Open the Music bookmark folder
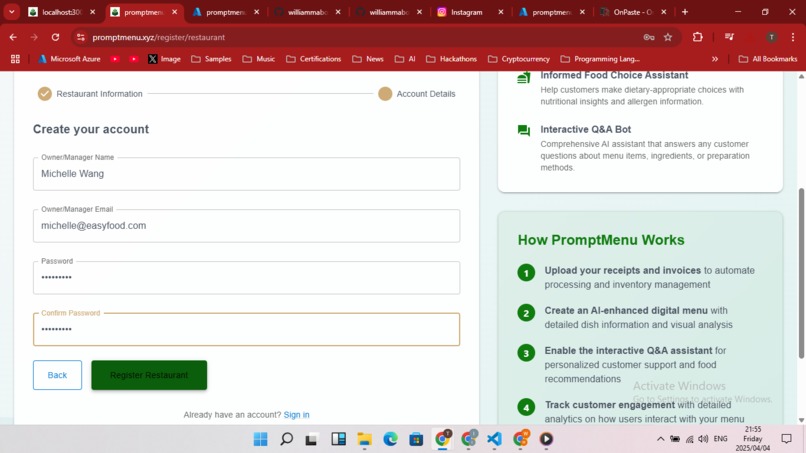The height and width of the screenshot is (453, 806). [x=259, y=59]
